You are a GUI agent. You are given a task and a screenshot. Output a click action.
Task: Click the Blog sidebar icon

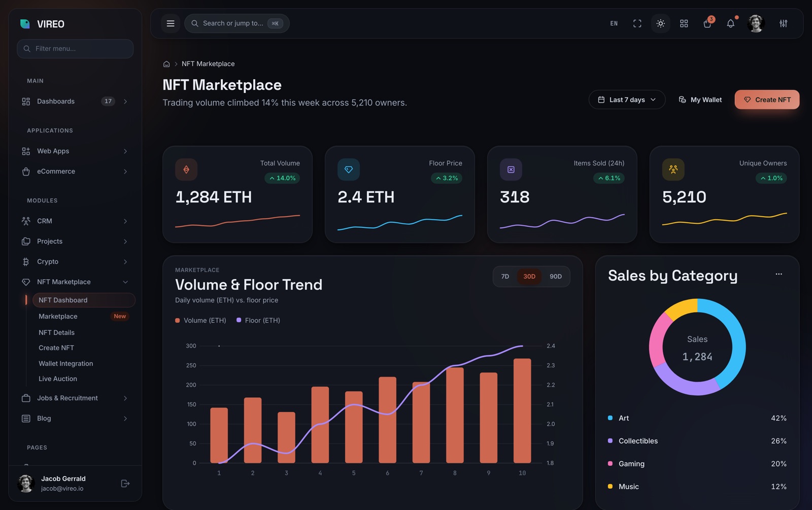[x=26, y=419]
